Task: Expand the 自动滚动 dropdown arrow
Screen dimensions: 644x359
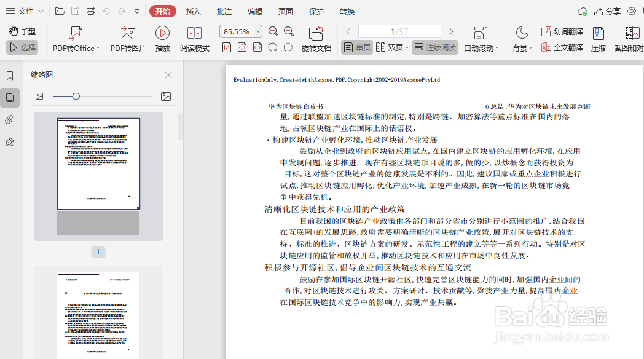Action: coord(497,48)
